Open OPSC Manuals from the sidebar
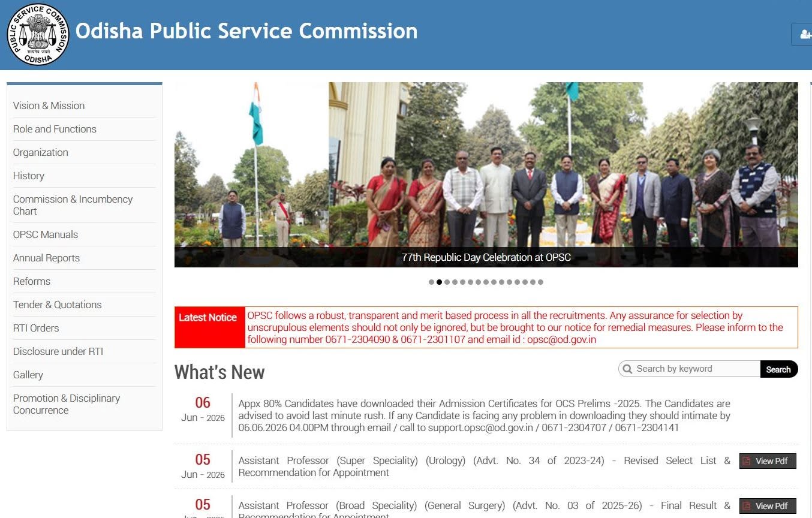The height and width of the screenshot is (518, 812). pos(46,234)
